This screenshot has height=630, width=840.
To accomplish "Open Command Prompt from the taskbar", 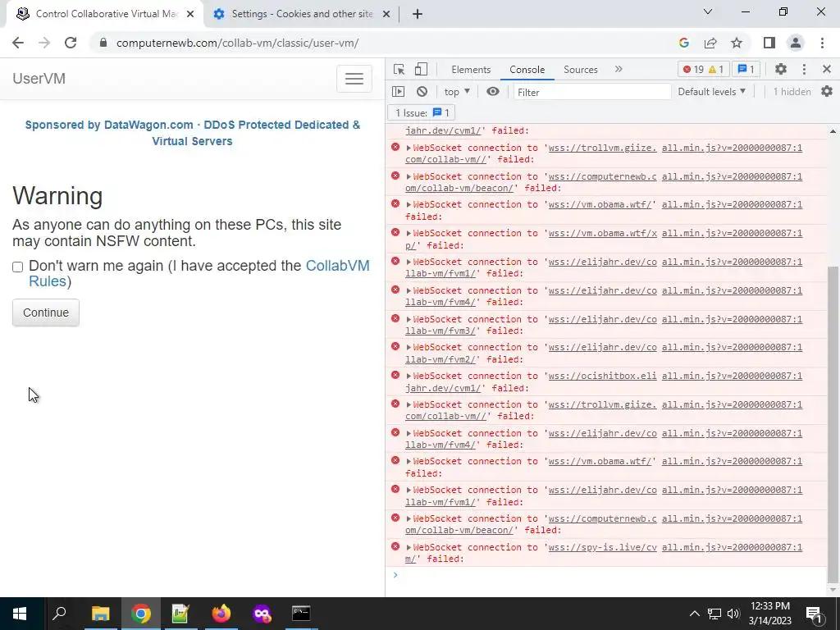I will [301, 614].
